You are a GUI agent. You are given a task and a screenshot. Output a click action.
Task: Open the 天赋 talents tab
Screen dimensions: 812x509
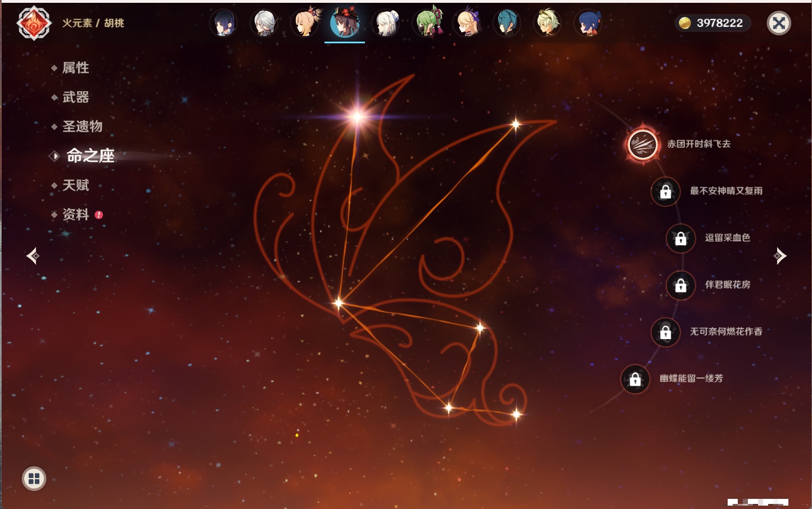click(x=75, y=185)
